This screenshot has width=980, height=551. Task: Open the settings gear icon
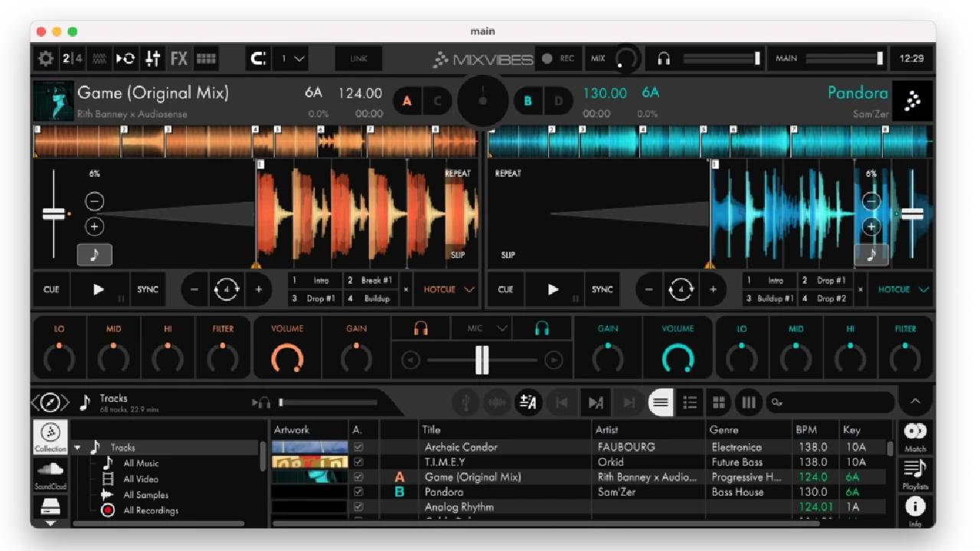46,58
